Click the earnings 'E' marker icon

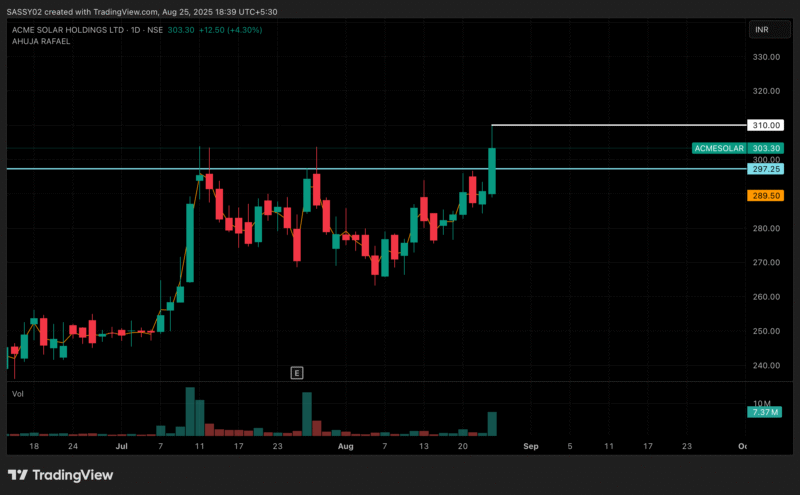pos(296,373)
